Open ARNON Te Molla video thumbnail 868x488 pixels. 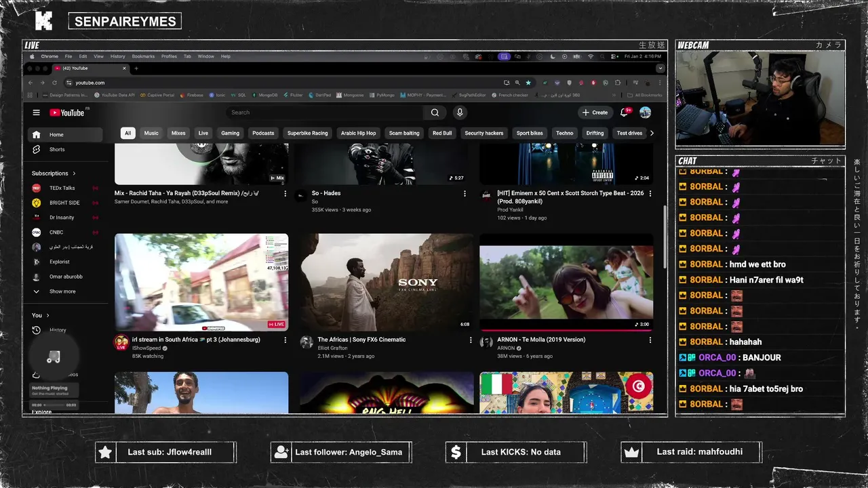coord(566,282)
